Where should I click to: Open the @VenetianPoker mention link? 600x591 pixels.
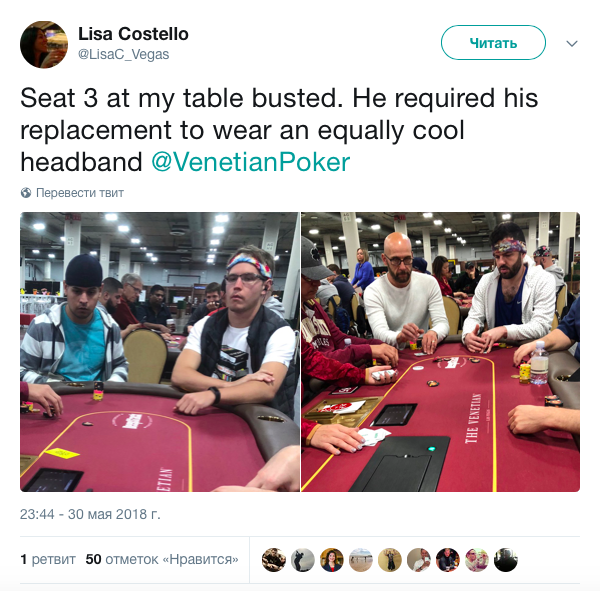[251, 162]
